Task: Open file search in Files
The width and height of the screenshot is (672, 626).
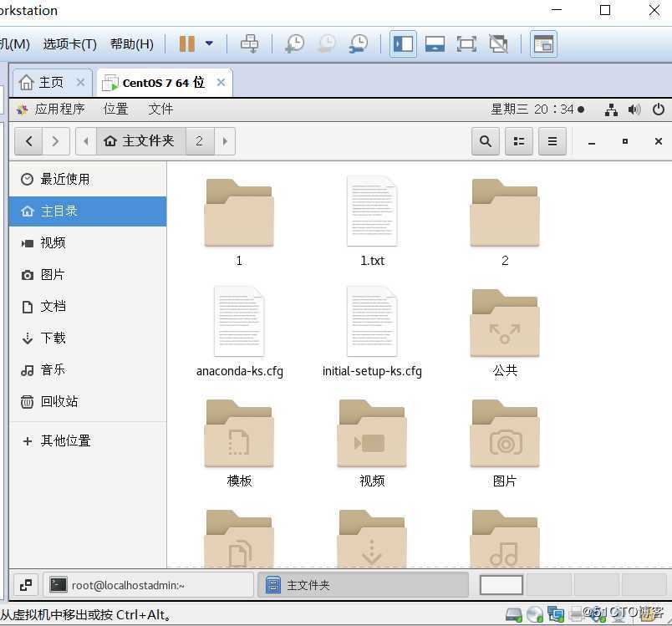Action: (485, 141)
